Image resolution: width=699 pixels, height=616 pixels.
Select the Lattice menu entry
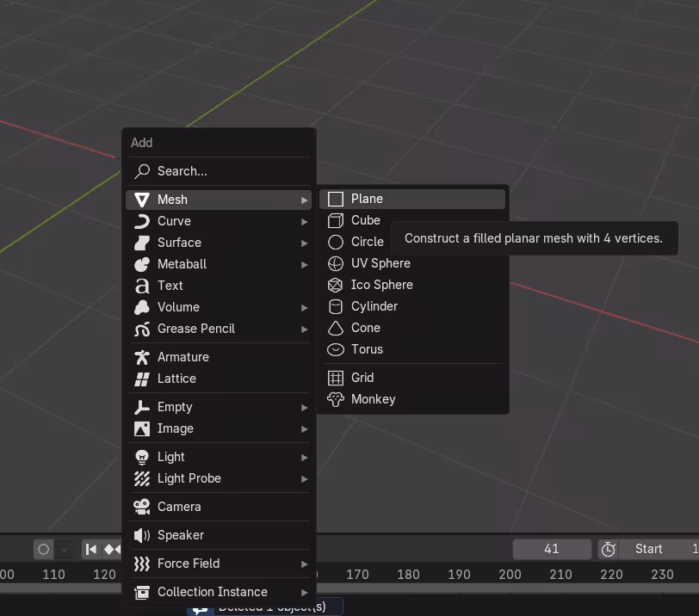[x=219, y=379]
